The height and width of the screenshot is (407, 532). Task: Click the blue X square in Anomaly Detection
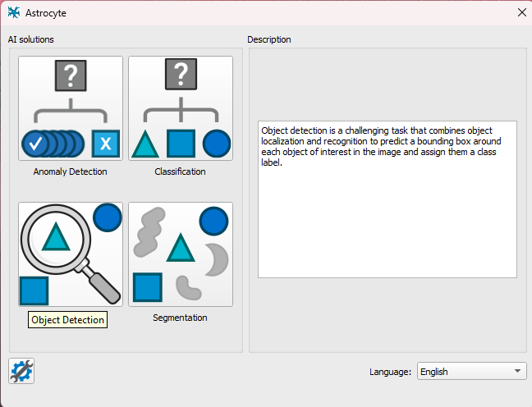pos(105,144)
